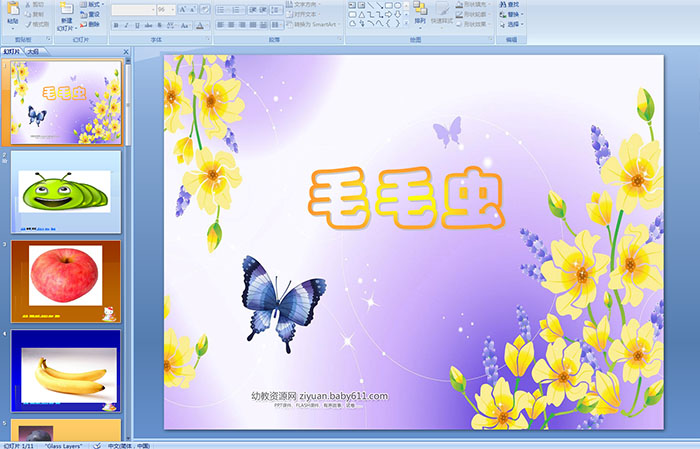Select the red apple slide thumbnail
The width and height of the screenshot is (700, 449).
pos(66,281)
